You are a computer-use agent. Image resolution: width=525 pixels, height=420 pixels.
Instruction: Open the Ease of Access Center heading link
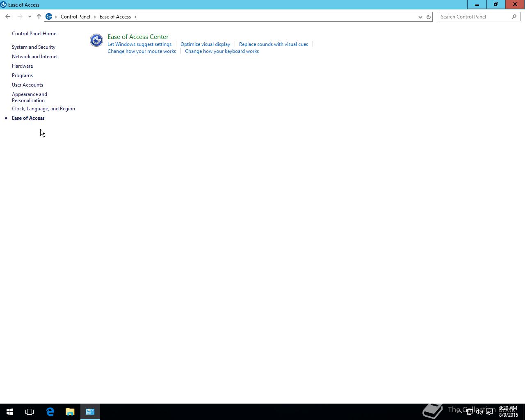click(x=138, y=37)
